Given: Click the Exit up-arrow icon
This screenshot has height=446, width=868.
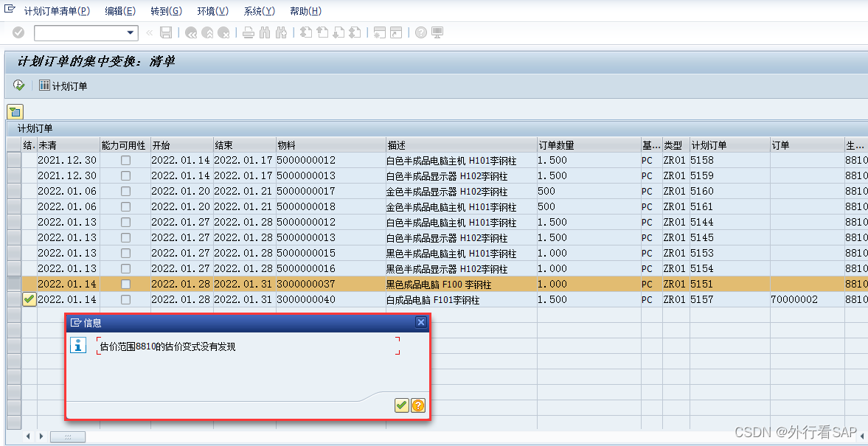Looking at the screenshot, I should point(207,33).
